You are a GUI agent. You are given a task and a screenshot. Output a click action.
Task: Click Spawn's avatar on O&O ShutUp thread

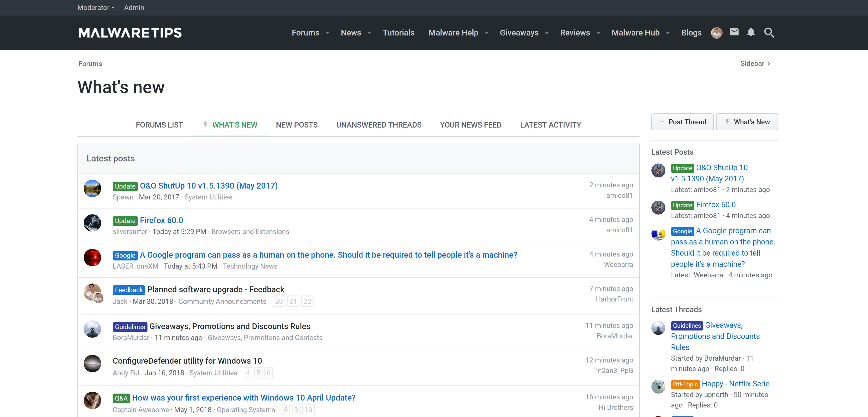point(92,189)
